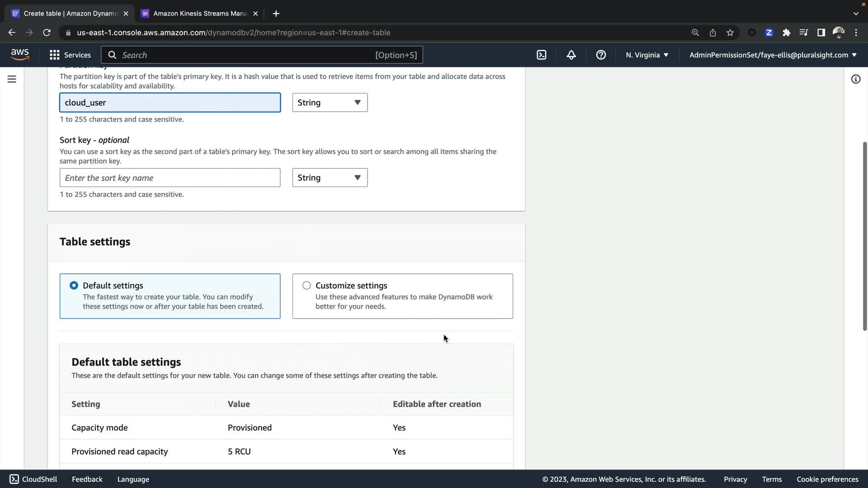Screen dimensions: 868x488
Task: Bookmark this page with the star icon
Action: (x=730, y=33)
